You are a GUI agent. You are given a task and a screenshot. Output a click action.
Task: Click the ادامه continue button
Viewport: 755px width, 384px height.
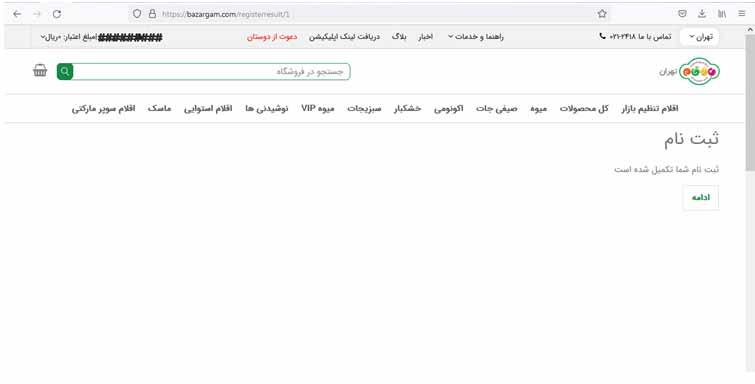tap(701, 198)
